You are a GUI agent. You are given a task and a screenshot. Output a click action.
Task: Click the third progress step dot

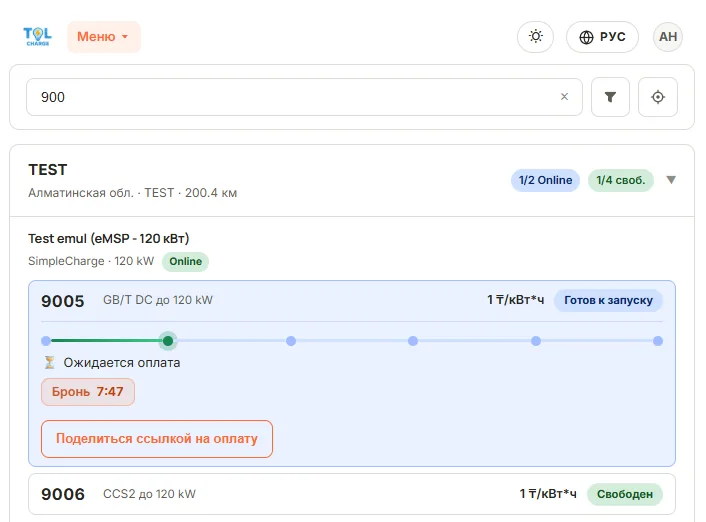click(291, 341)
